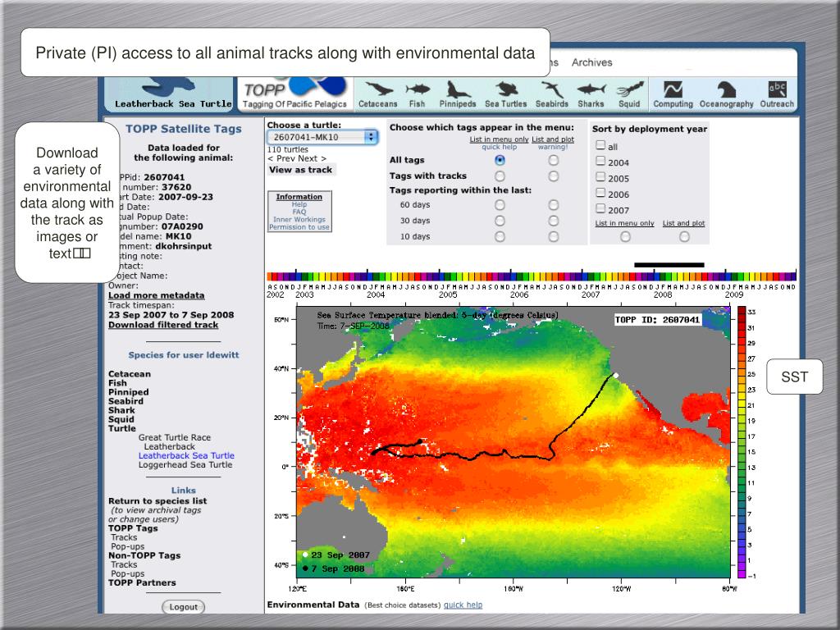Check the 2007 deployment year box

(600, 209)
